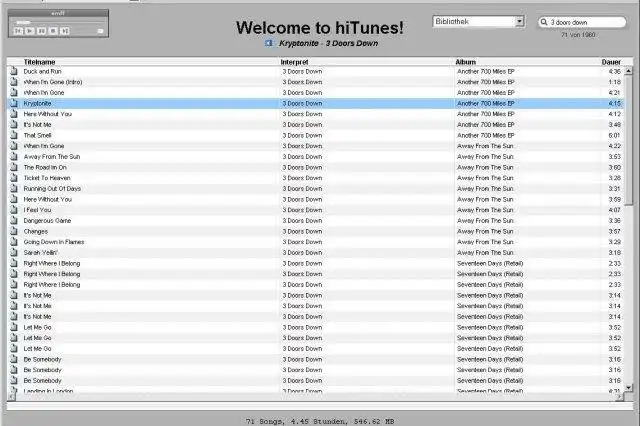This screenshot has width=640, height=426.
Task: Select the song title 'Changes'
Action: (36, 231)
